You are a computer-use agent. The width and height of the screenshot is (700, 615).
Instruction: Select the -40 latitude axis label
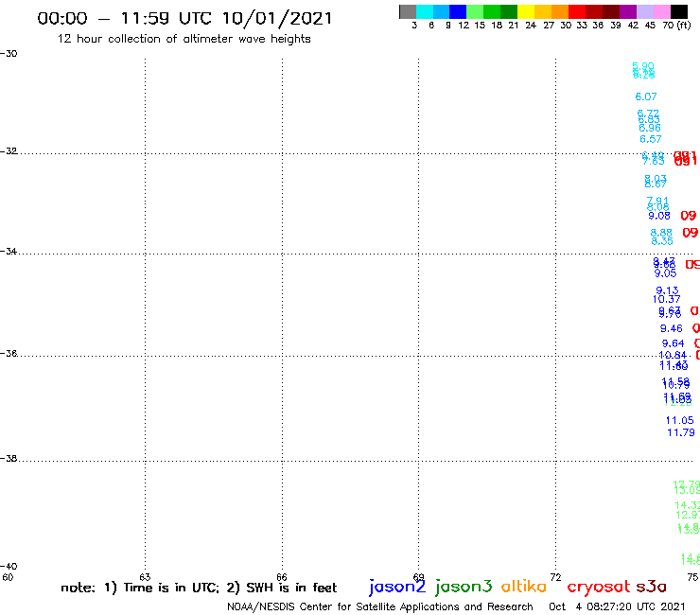9,567
